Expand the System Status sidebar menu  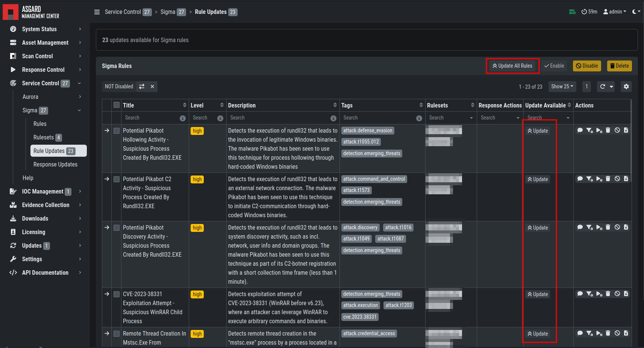pos(45,29)
